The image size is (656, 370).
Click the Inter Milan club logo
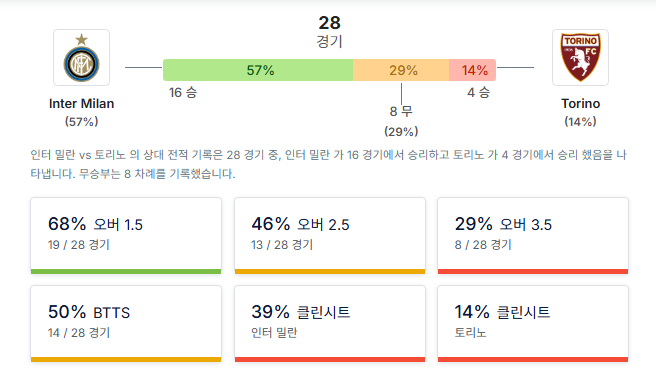click(82, 57)
